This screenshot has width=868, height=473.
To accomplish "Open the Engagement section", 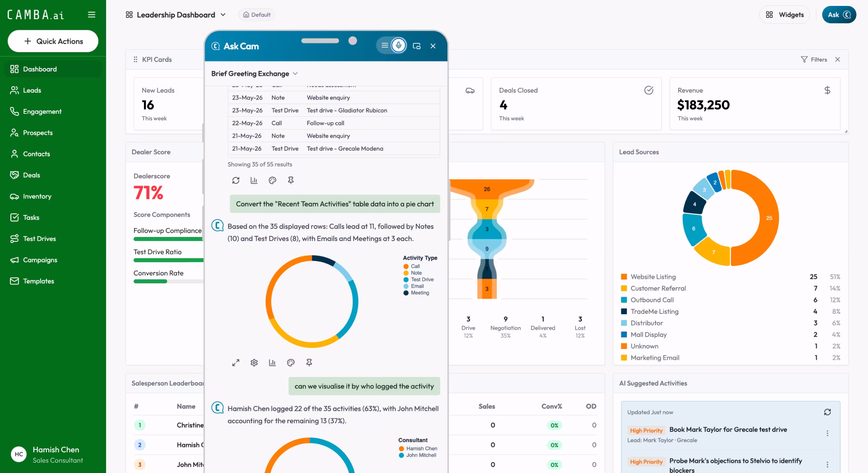I will click(x=53, y=111).
